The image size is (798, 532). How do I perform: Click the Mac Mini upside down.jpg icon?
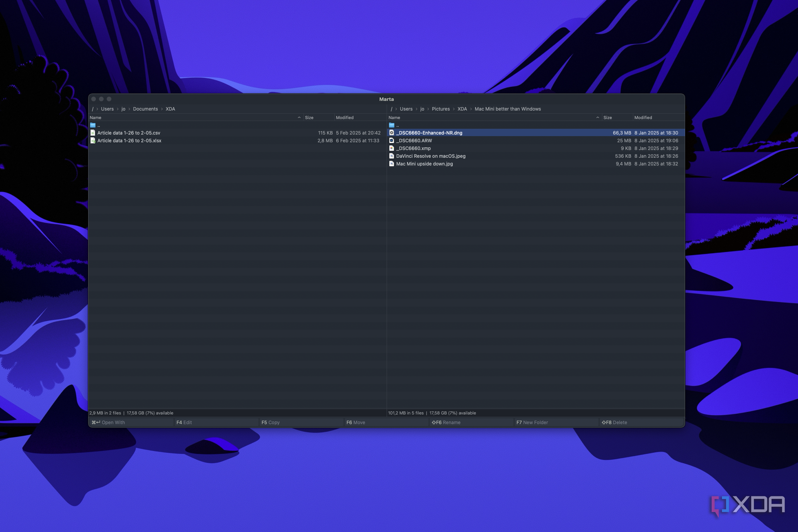[392, 164]
